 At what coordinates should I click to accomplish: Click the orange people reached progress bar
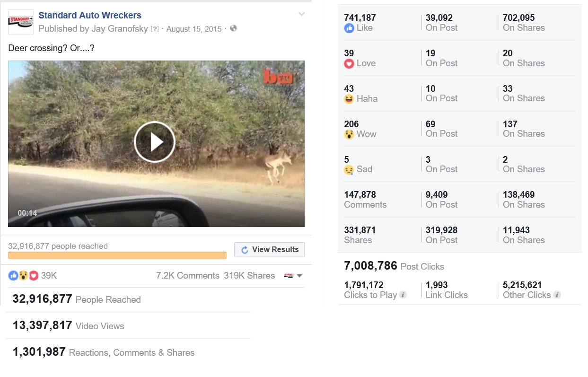point(117,255)
